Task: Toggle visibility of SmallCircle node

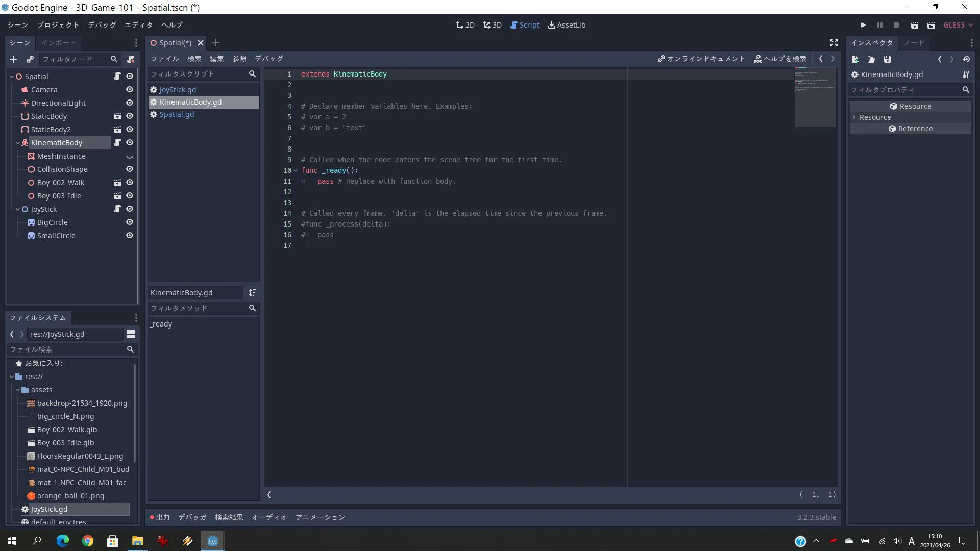Action: click(x=130, y=236)
